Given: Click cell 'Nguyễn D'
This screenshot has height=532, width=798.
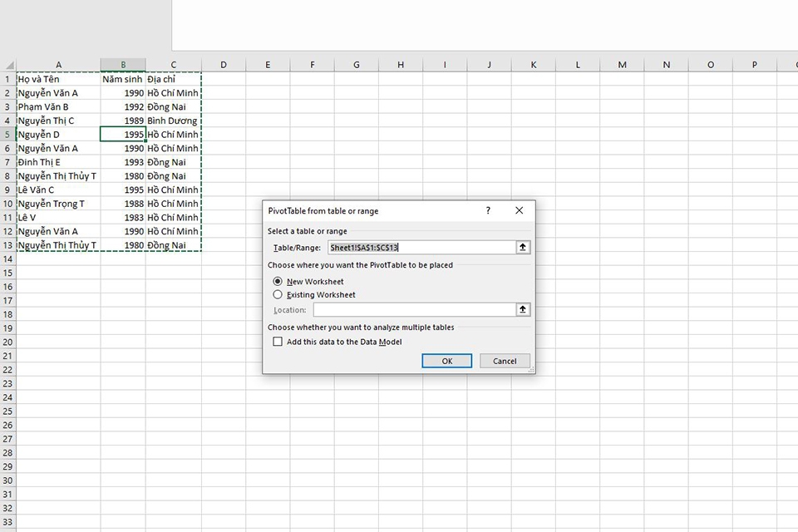Looking at the screenshot, I should [58, 135].
